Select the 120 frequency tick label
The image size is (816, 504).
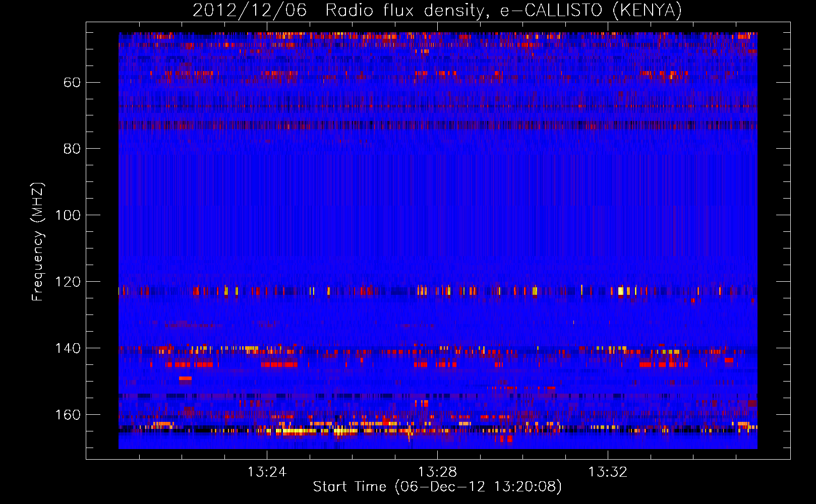pos(68,282)
